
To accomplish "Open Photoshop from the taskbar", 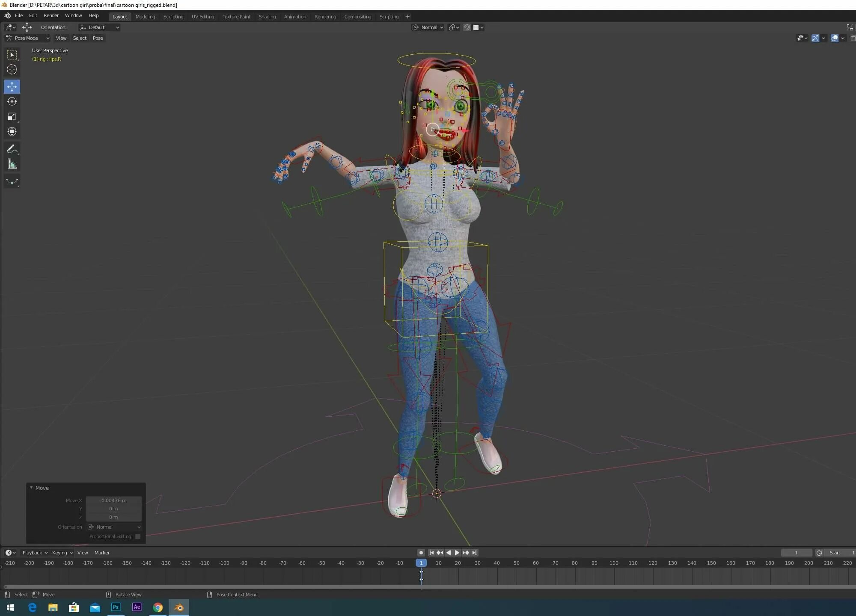I will (116, 607).
